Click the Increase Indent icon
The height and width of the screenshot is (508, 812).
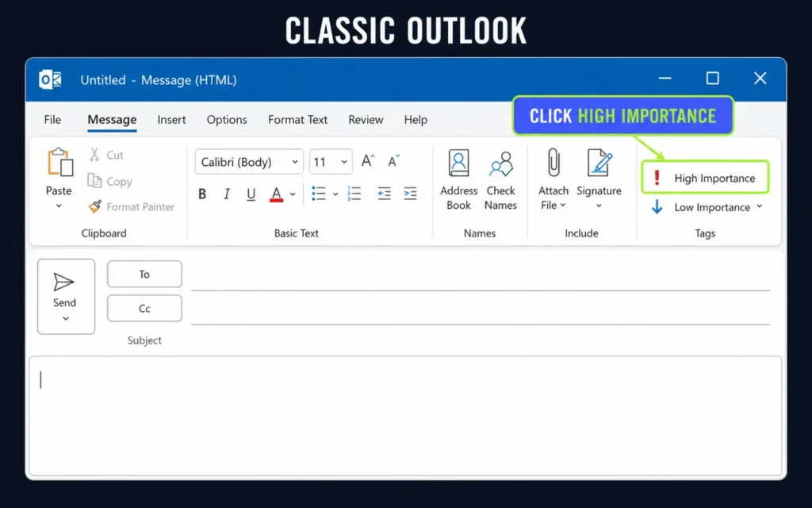(x=410, y=194)
